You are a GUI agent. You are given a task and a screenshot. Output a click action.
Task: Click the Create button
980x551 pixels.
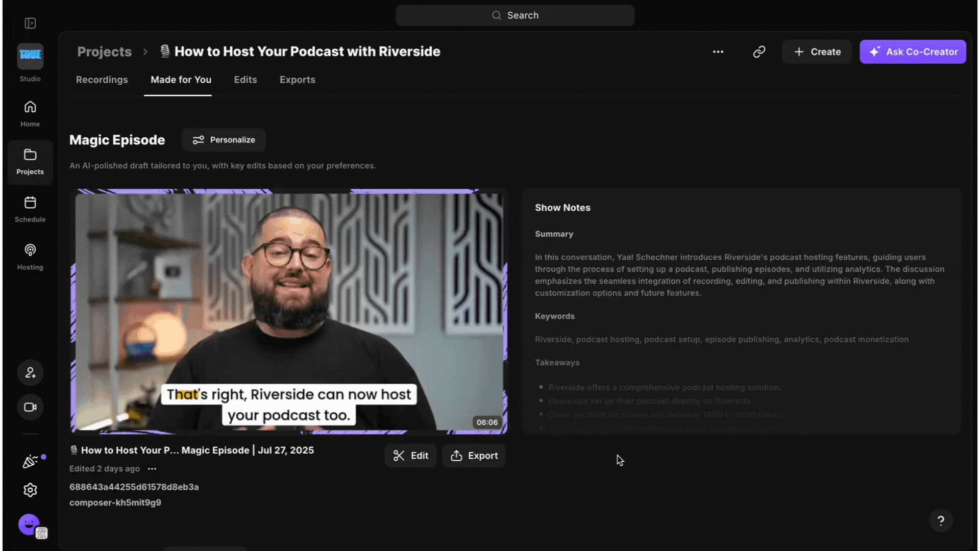coord(817,52)
